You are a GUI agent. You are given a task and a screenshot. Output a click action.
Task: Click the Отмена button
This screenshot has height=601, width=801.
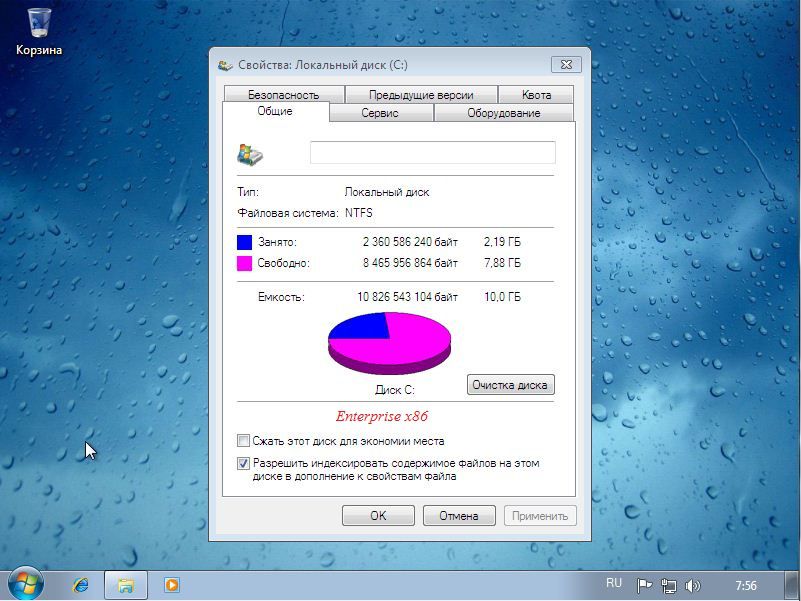(458, 516)
